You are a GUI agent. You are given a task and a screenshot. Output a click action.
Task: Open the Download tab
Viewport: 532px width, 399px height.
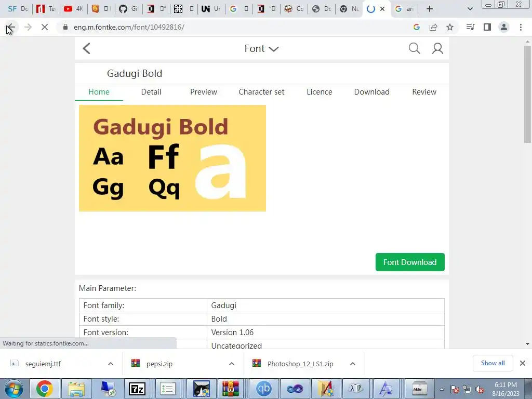372,92
